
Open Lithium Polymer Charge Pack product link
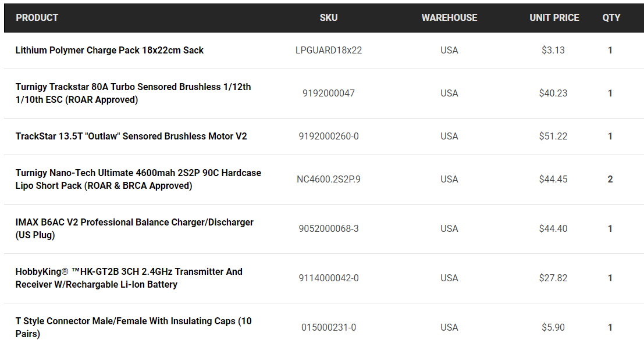(110, 50)
